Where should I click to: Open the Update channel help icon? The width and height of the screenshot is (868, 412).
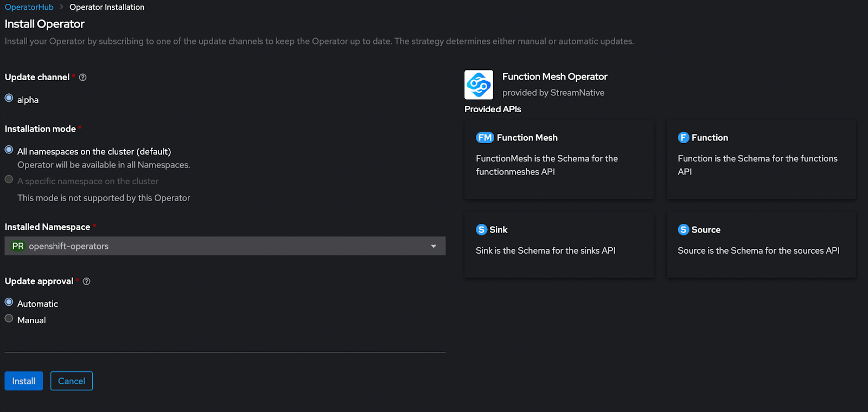coord(82,78)
